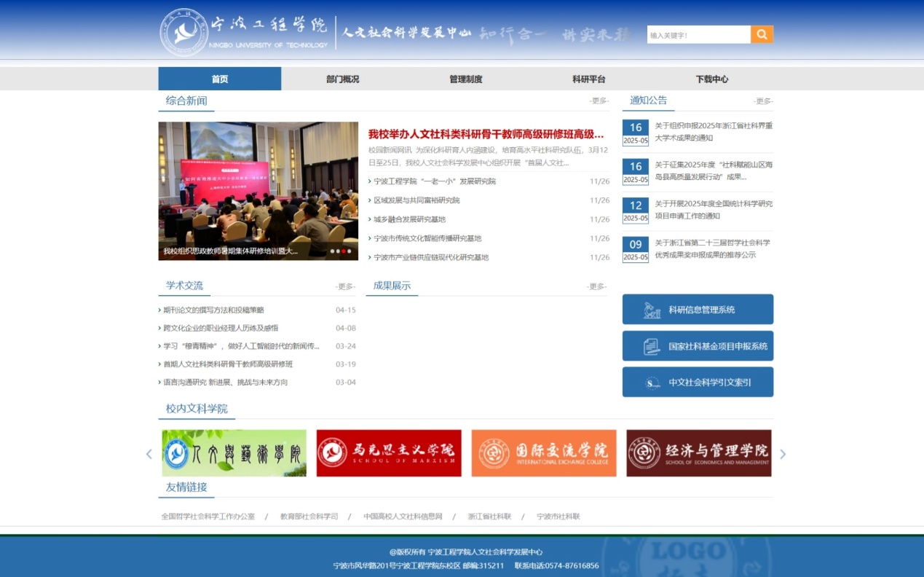The height and width of the screenshot is (577, 924).
Task: Open the 下载中心 menu item
Action: 711,79
